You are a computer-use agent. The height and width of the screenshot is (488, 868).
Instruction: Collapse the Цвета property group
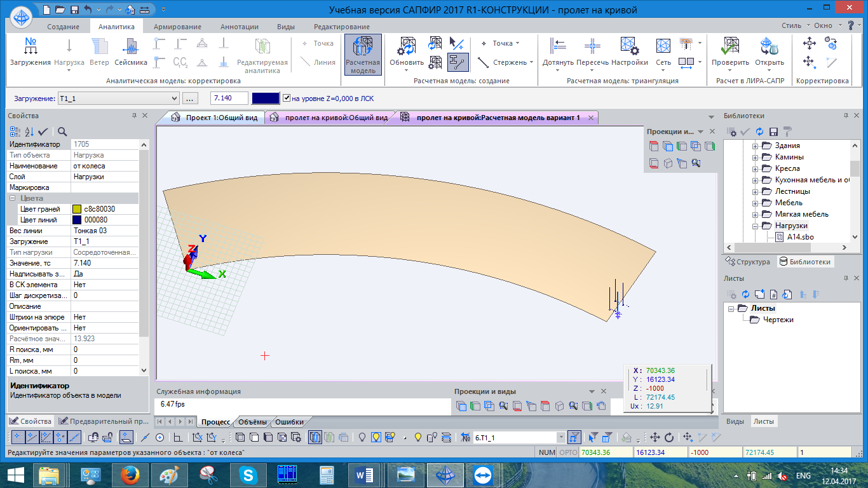(x=13, y=198)
